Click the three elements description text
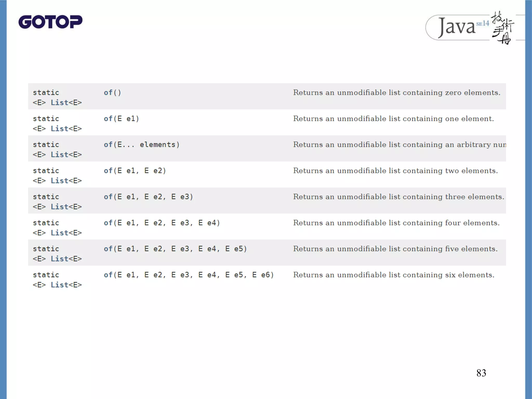The width and height of the screenshot is (532, 399). 398,197
